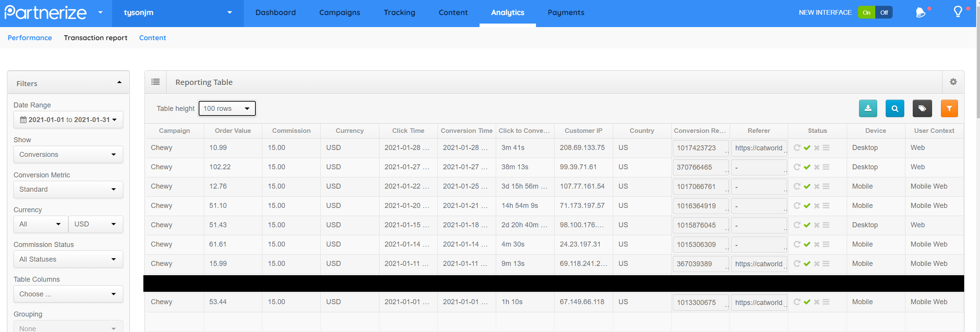980x332 pixels.
Task: Open the Show Conversions dropdown
Action: pyautogui.click(x=68, y=155)
